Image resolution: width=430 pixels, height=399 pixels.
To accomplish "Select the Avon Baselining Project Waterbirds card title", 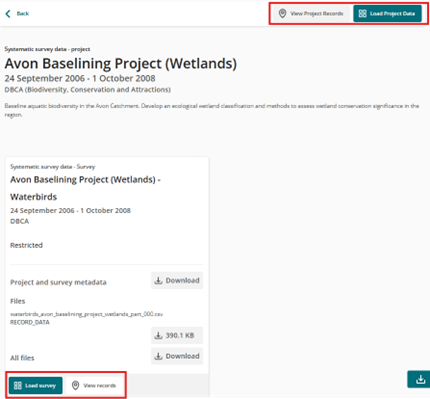I will pyautogui.click(x=85, y=188).
